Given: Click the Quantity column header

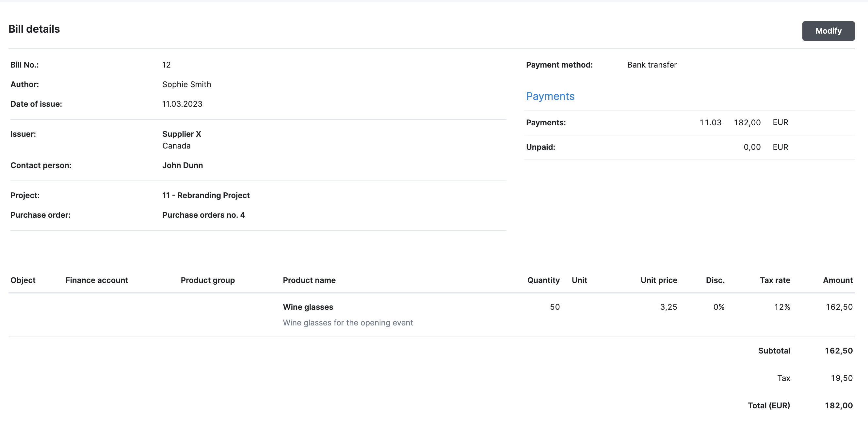Looking at the screenshot, I should 543,280.
